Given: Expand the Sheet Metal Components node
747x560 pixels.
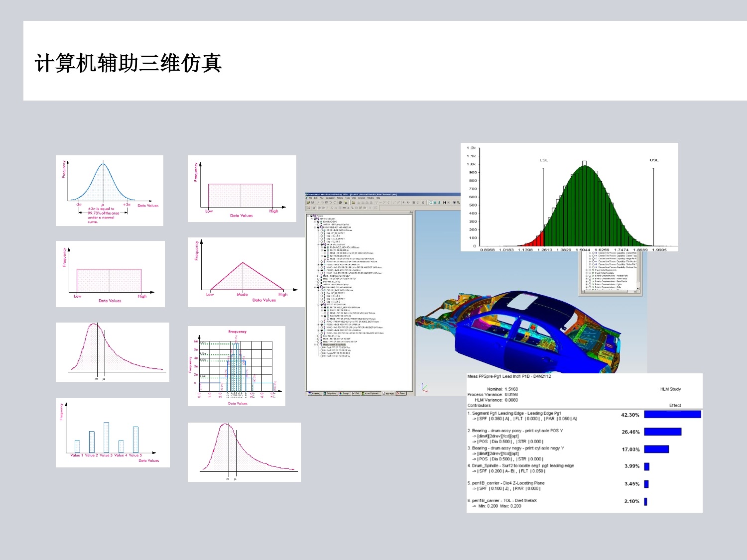Looking at the screenshot, I should (587, 270).
